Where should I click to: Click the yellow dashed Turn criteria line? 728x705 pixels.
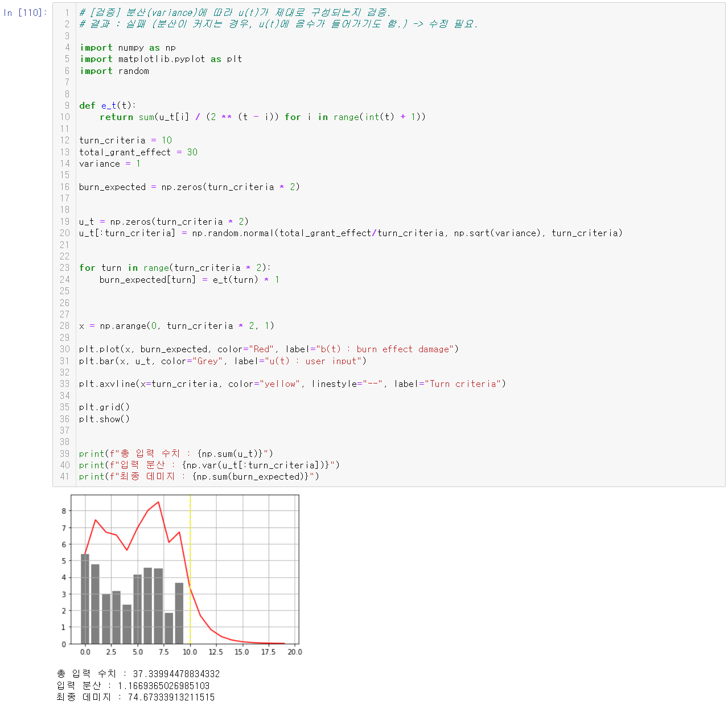coord(190,569)
